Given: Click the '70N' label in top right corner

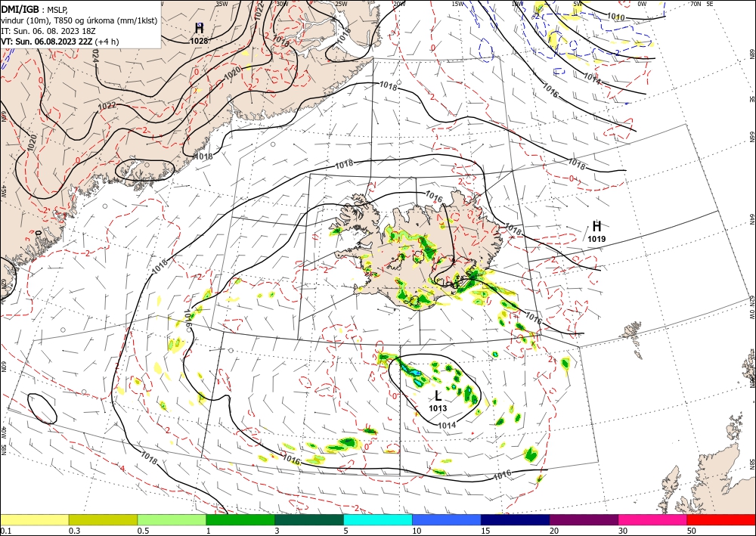Looking at the screenshot, I should pyautogui.click(x=696, y=4).
